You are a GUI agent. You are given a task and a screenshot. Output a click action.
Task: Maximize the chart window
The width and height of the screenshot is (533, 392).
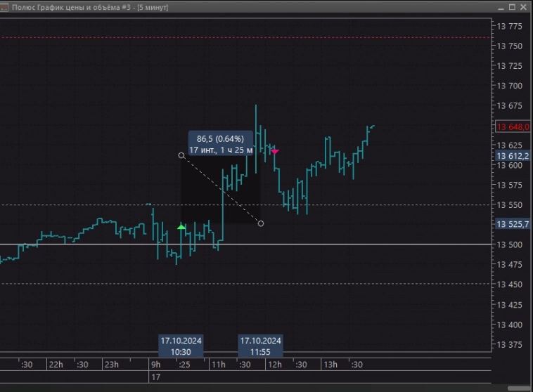(512, 6)
